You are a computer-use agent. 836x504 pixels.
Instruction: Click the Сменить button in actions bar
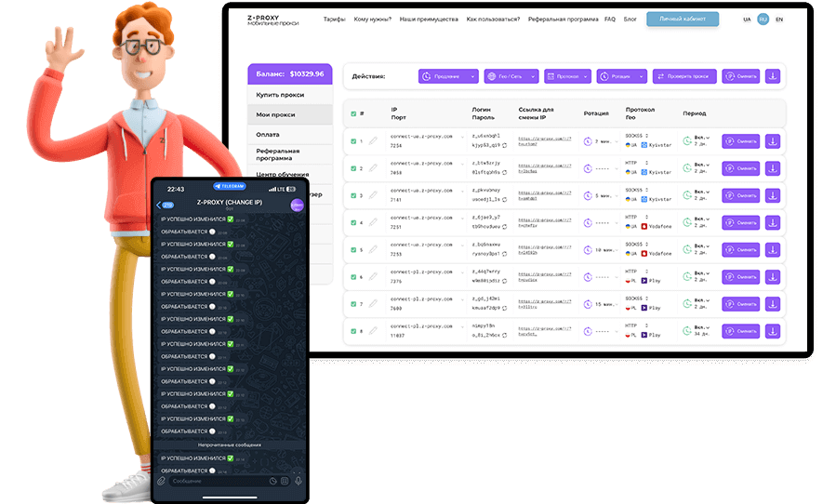[x=740, y=76]
